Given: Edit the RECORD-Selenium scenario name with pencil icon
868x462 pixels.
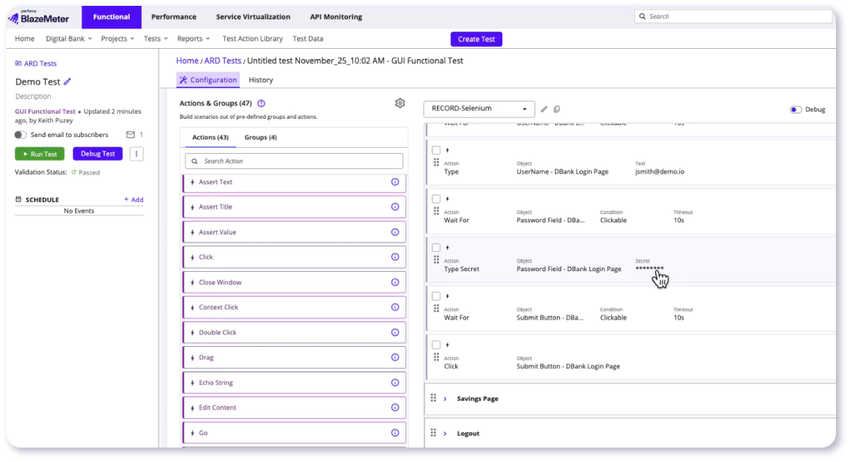Looking at the screenshot, I should pyautogui.click(x=544, y=108).
